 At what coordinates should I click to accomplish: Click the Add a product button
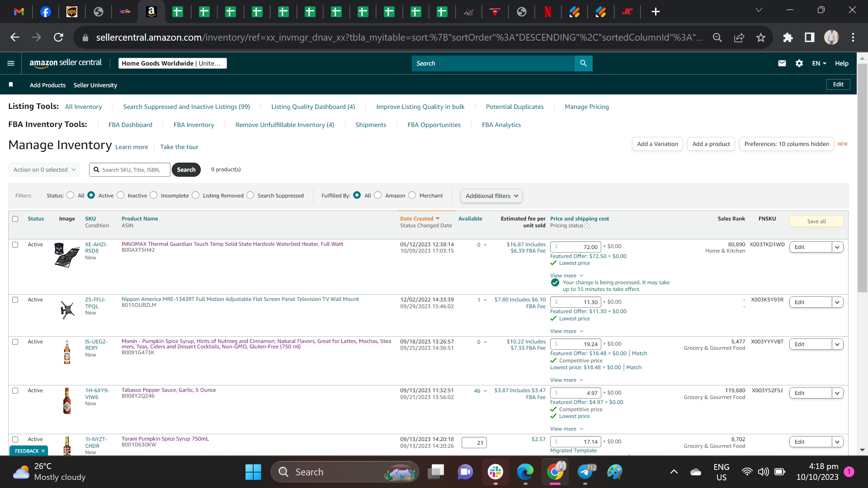tap(711, 144)
